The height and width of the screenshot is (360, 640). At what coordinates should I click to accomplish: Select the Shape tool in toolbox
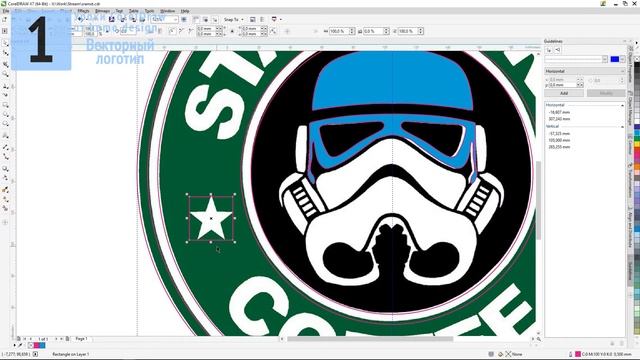5,53
